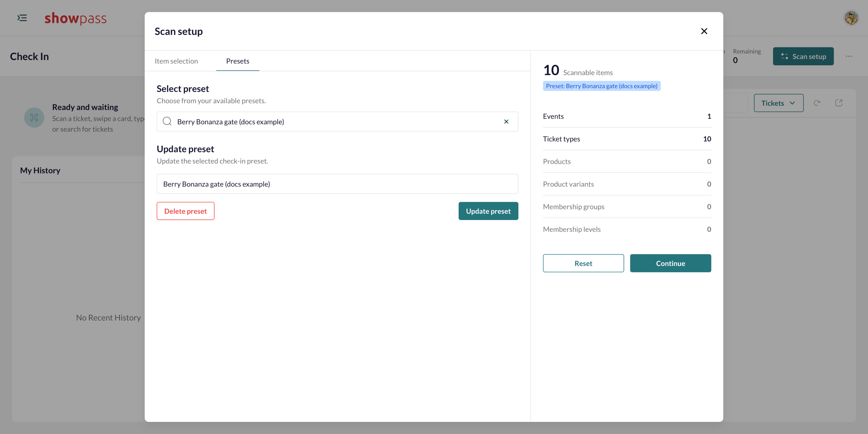
Task: Click the Update preset button
Action: point(488,211)
